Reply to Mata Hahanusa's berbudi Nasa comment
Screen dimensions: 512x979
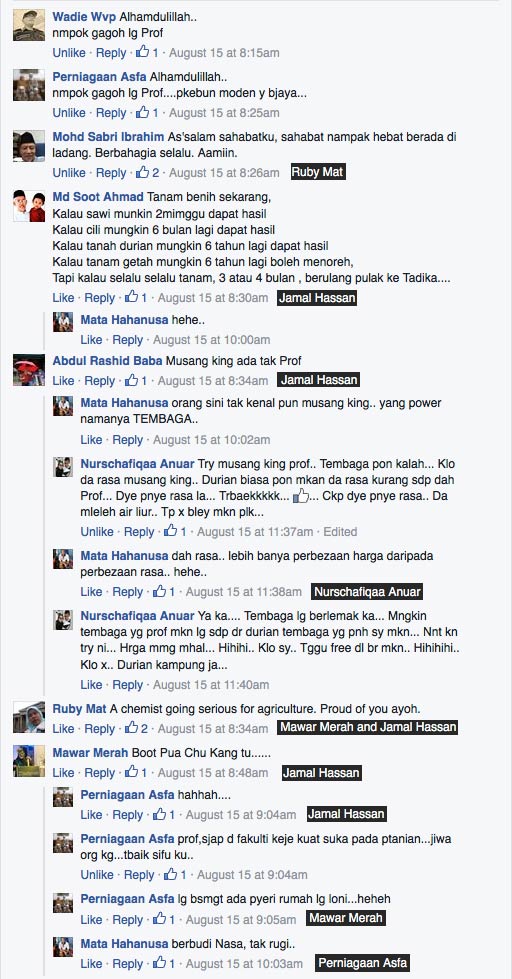(x=127, y=963)
